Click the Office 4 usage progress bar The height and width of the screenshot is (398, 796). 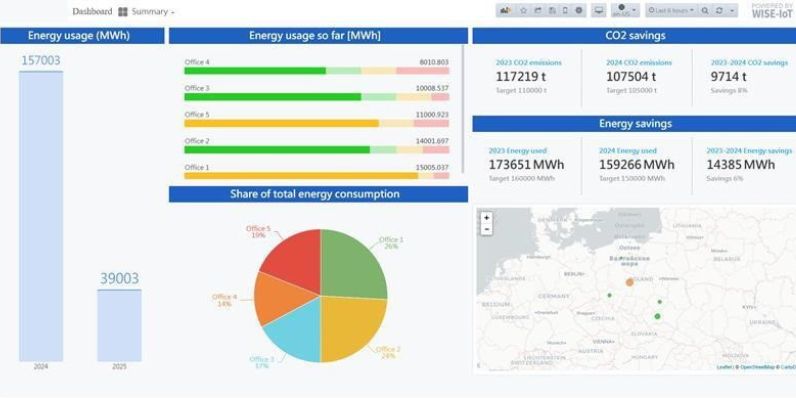point(317,71)
